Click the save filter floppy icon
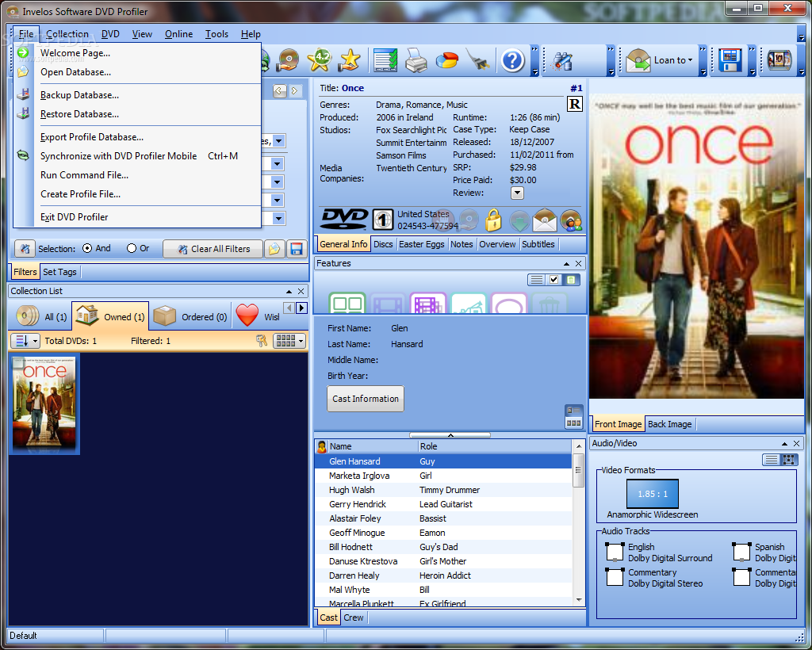Image resolution: width=812 pixels, height=650 pixels. tap(297, 249)
